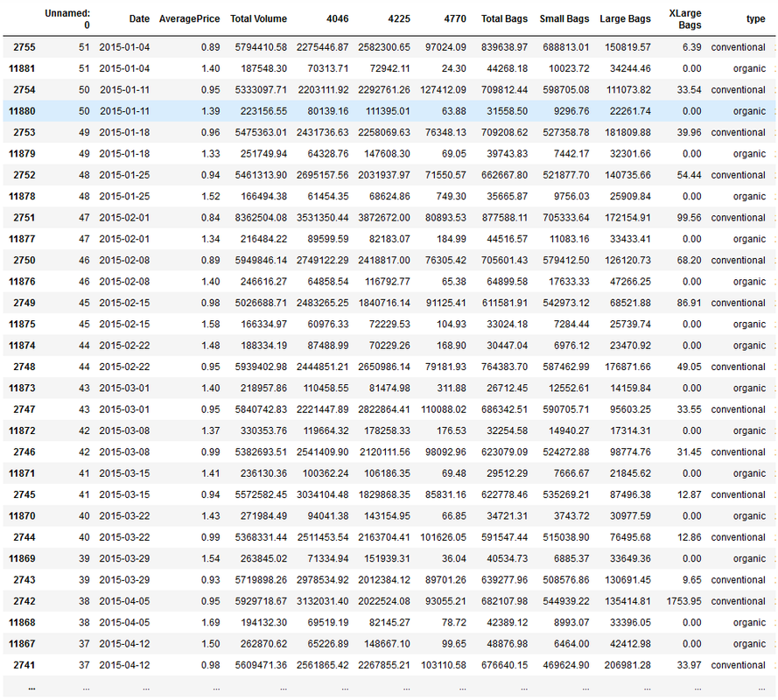Select row index 2741

coord(25,666)
